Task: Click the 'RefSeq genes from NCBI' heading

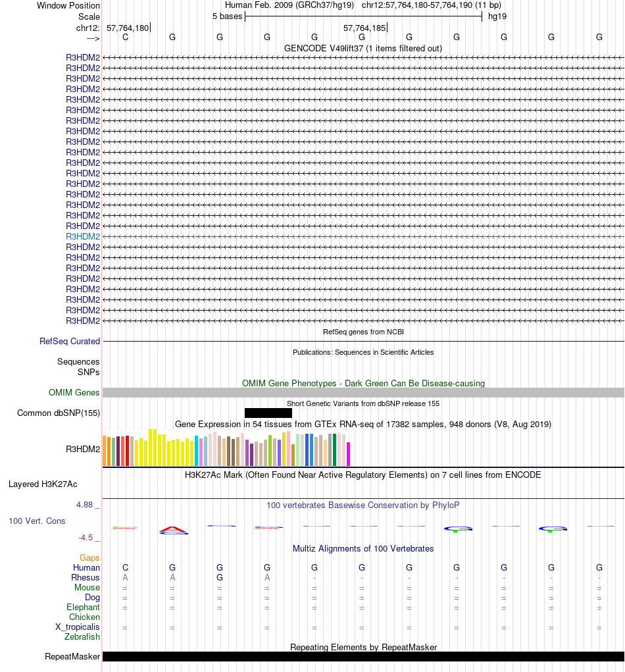Action: click(x=363, y=332)
